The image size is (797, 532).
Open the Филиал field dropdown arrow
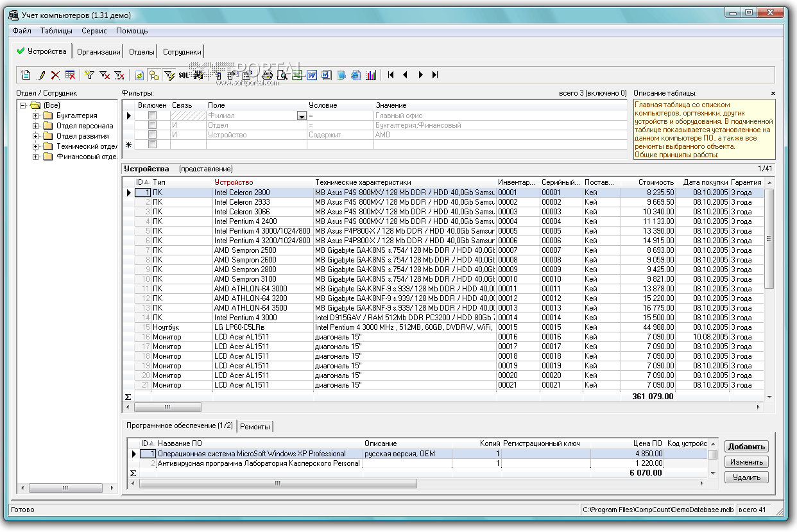point(302,116)
